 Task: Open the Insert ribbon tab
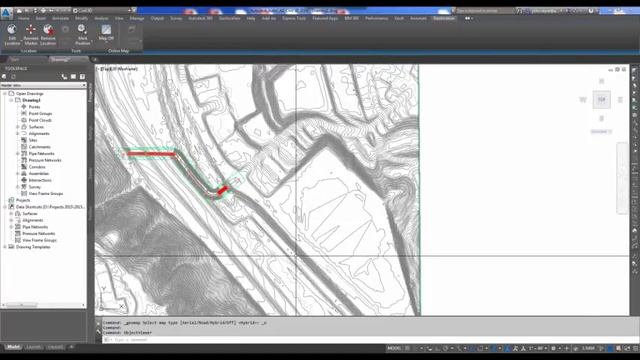[41, 18]
